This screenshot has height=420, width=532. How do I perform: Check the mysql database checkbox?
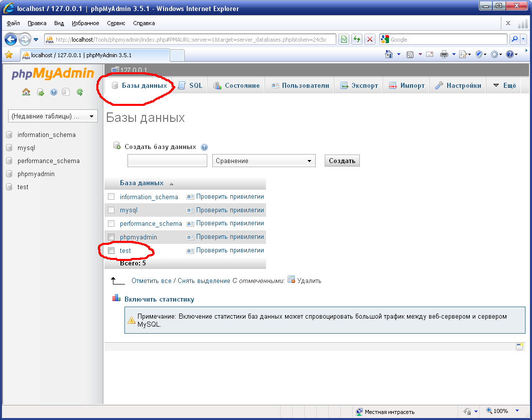click(111, 210)
